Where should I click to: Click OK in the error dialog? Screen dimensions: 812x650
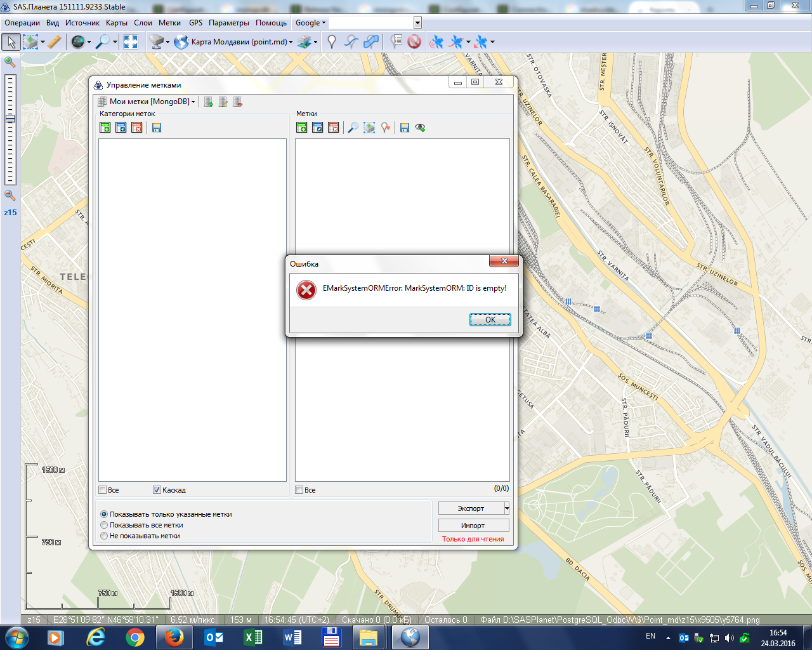[490, 319]
